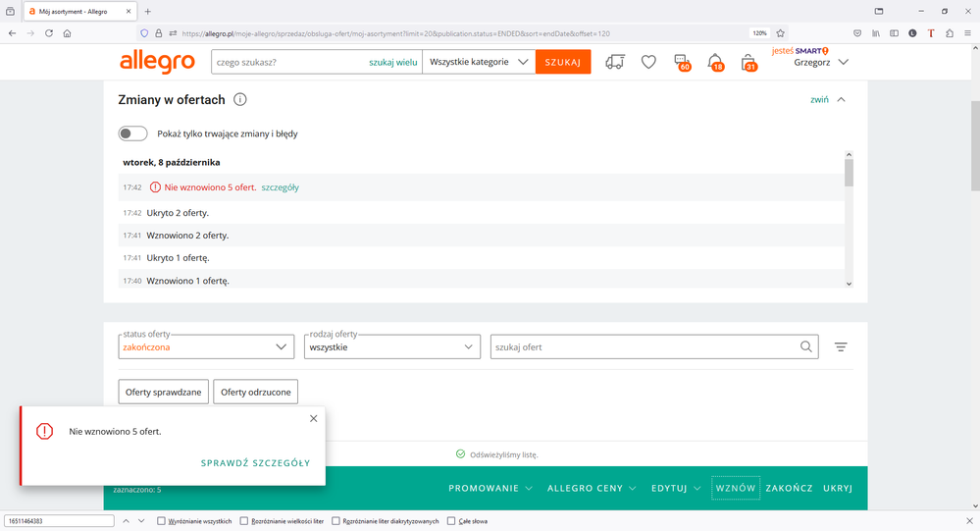Open favorites heart icon
Image resolution: width=980 pixels, height=531 pixels.
pos(648,62)
